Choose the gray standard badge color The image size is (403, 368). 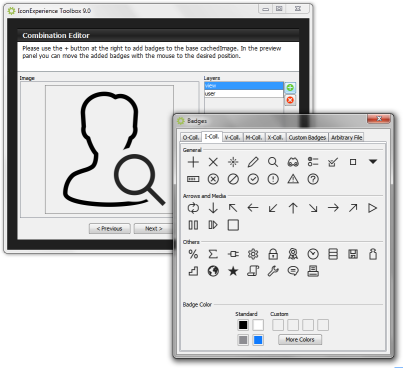(x=243, y=340)
